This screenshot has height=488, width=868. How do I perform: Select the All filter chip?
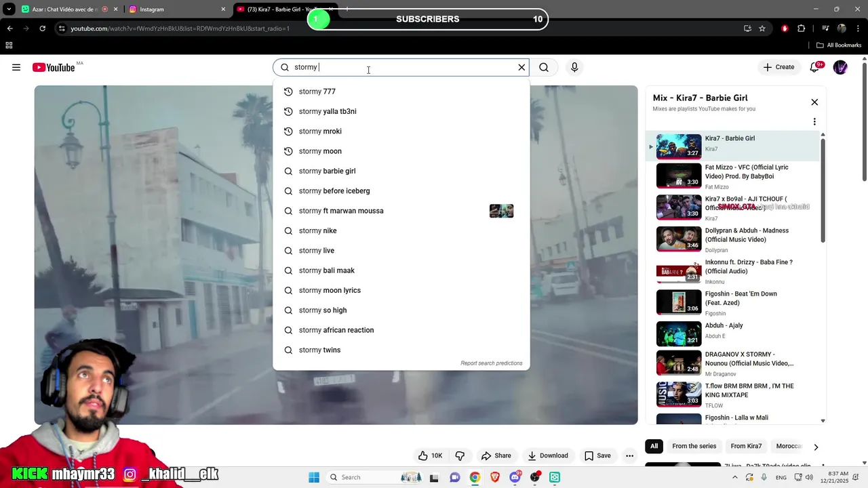pyautogui.click(x=654, y=446)
